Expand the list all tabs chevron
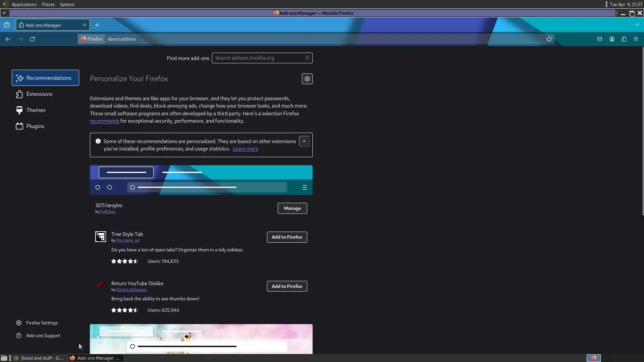Viewport: 644px width, 362px height. click(x=637, y=25)
